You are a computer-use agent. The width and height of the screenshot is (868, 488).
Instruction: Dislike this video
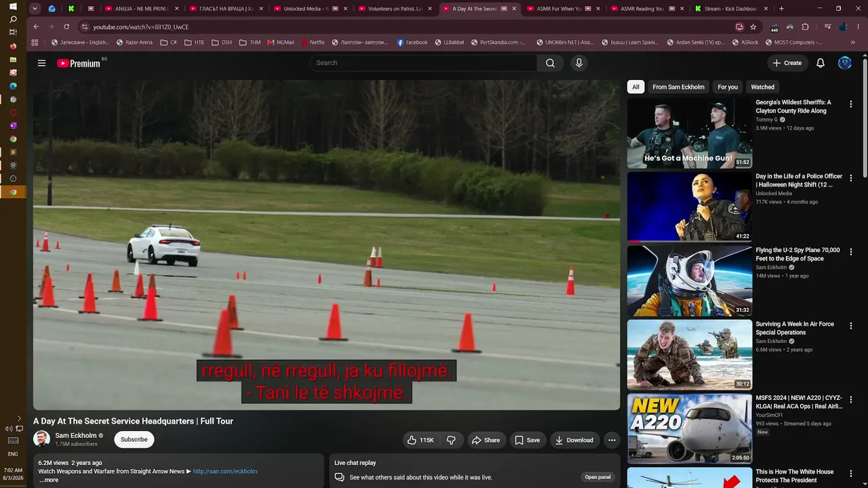click(451, 440)
